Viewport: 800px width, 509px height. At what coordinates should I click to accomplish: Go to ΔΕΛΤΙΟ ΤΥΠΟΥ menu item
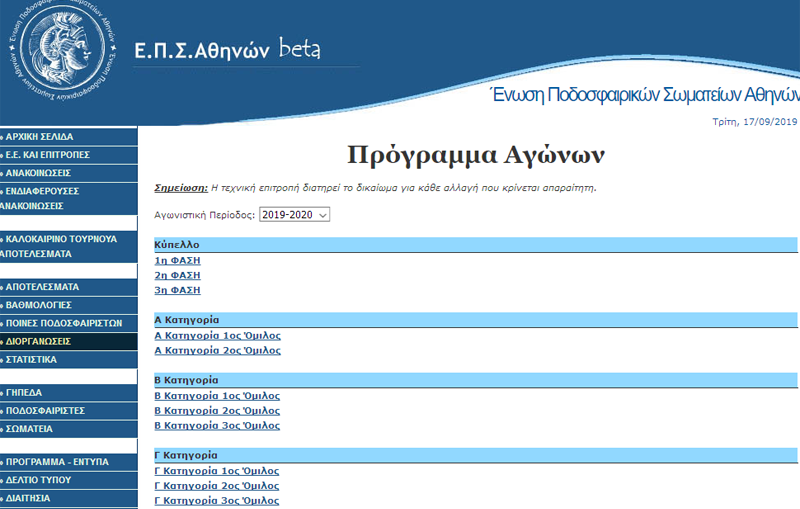click(x=68, y=480)
